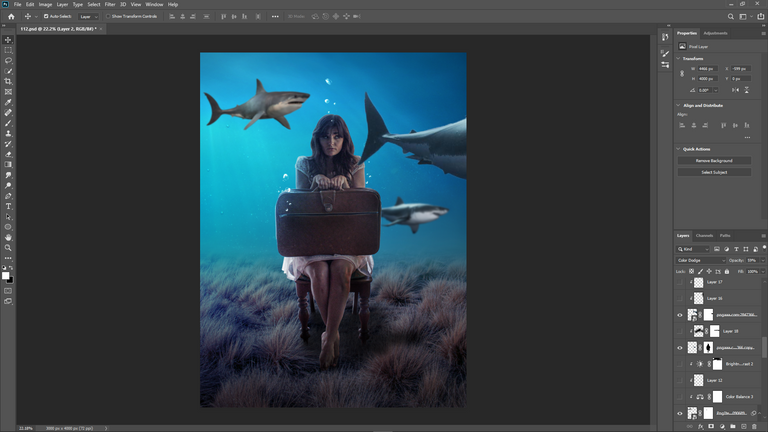The width and height of the screenshot is (768, 432).
Task: Show Color Balance 3 layer visibility
Action: [679, 397]
